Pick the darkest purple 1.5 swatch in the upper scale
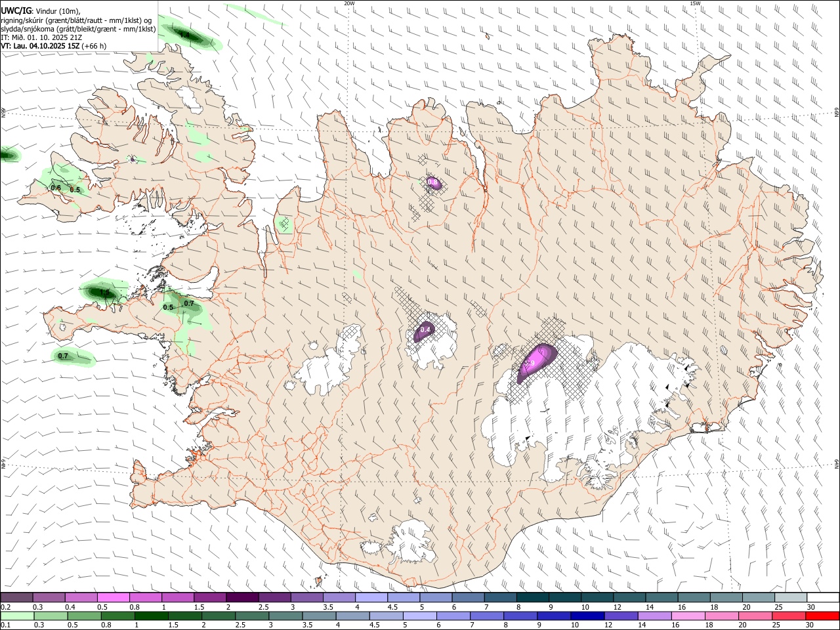The height and width of the screenshot is (630, 840). click(x=241, y=598)
